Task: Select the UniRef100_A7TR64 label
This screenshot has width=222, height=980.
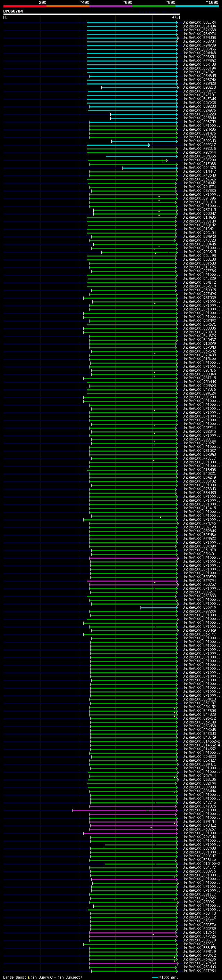Action: (199, 971)
